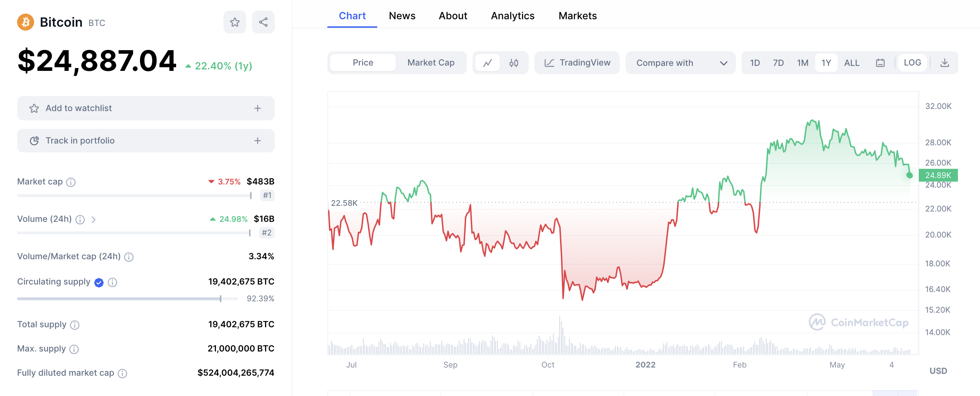Click Volume (24h) rank bar
The image size is (980, 396).
(x=133, y=233)
